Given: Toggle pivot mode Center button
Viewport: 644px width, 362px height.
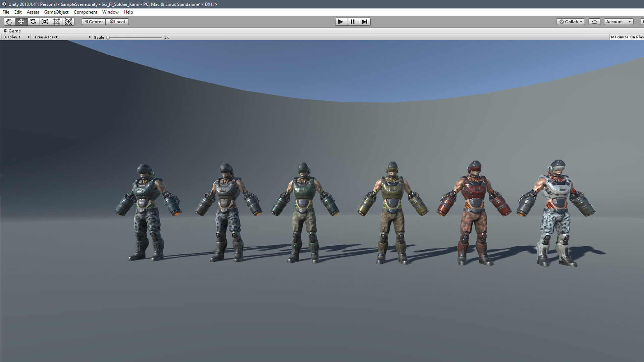Looking at the screenshot, I should tap(94, 22).
